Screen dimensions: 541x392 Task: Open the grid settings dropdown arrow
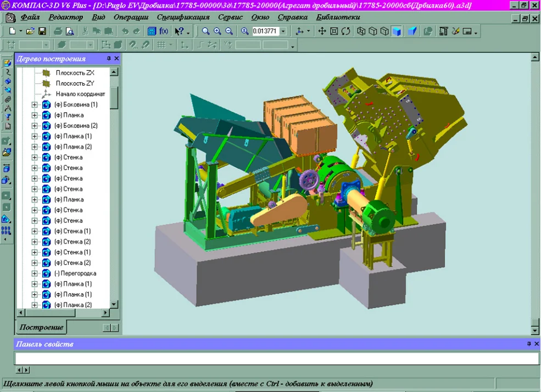171,45
